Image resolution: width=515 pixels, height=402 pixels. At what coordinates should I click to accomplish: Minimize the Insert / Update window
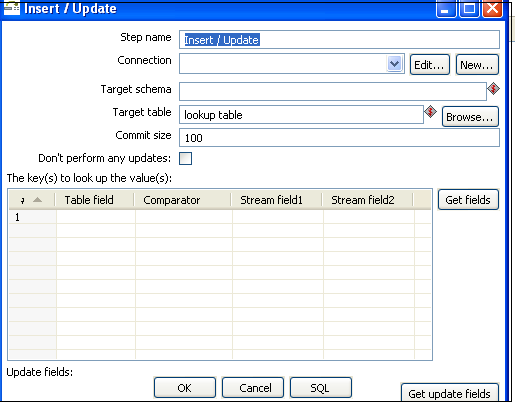(x=446, y=8)
